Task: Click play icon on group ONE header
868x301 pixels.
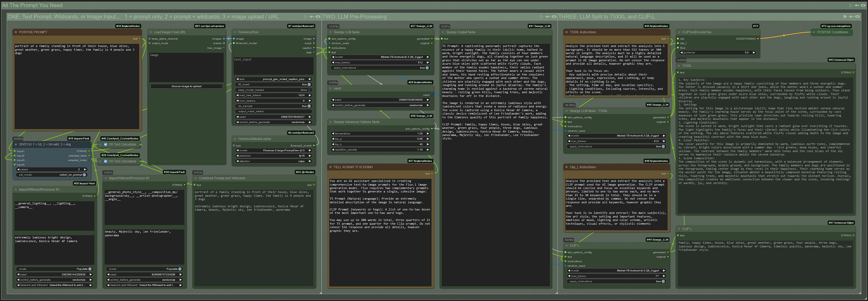Action: pos(305,17)
